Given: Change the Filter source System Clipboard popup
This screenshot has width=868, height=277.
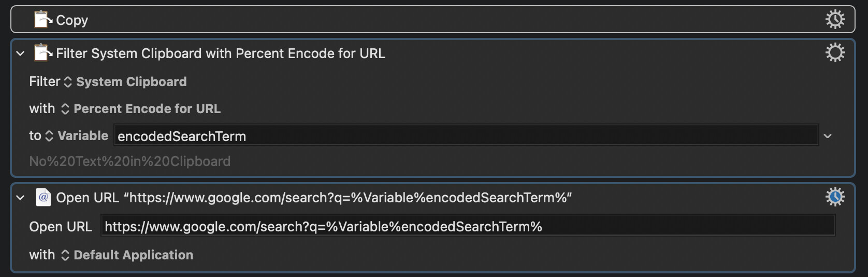Looking at the screenshot, I should tap(125, 82).
